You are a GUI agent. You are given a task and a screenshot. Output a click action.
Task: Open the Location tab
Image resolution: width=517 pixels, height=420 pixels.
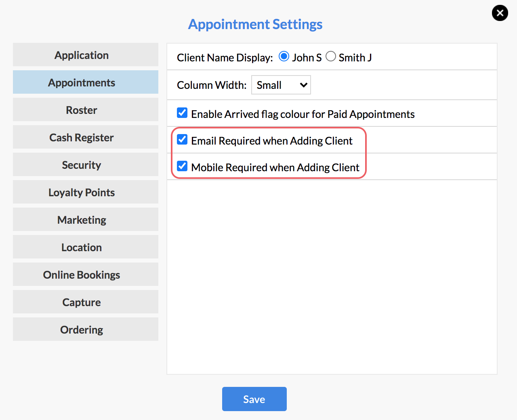pos(86,247)
